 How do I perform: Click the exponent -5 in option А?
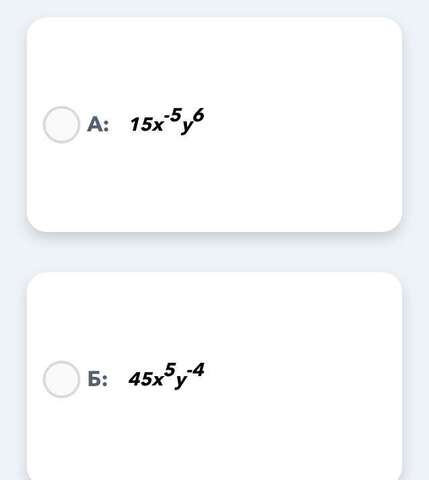(x=173, y=115)
